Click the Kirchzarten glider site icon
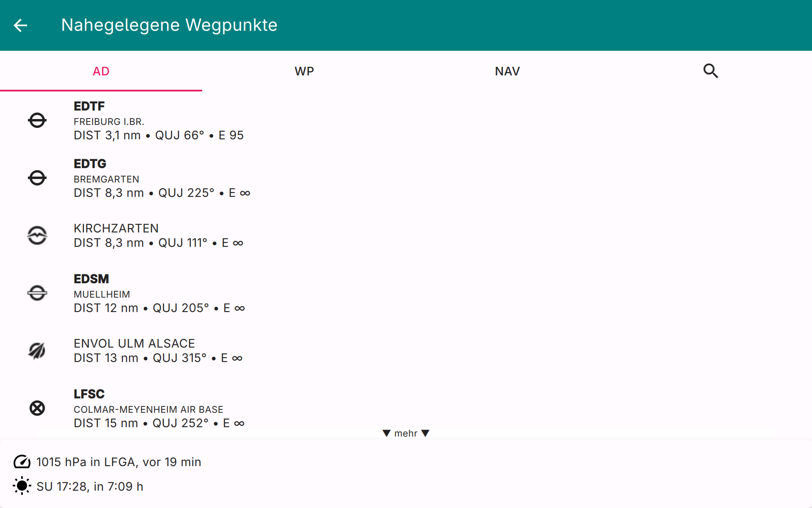Screen dimensions: 812x508 click(37, 235)
